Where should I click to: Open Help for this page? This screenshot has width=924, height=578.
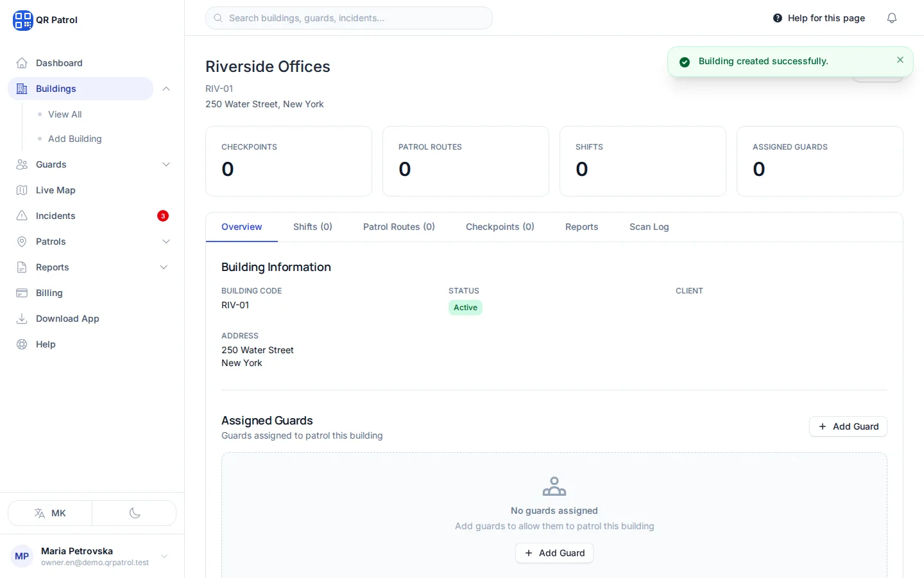click(x=819, y=18)
